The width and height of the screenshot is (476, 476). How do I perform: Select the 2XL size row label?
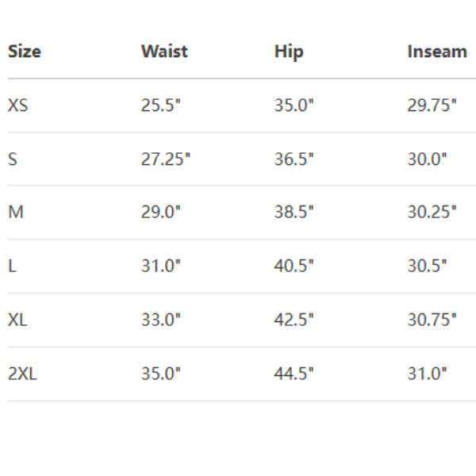(x=22, y=374)
